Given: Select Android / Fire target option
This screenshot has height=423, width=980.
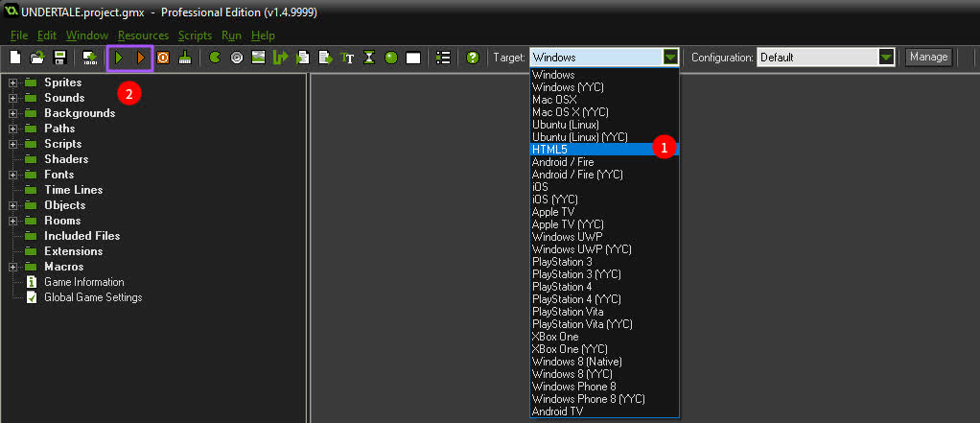Looking at the screenshot, I should pos(604,162).
